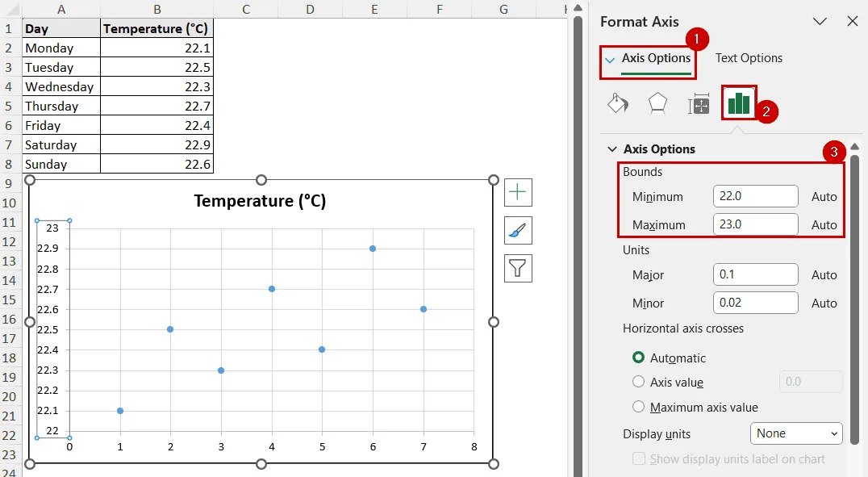Select row 5 header

click(9, 106)
